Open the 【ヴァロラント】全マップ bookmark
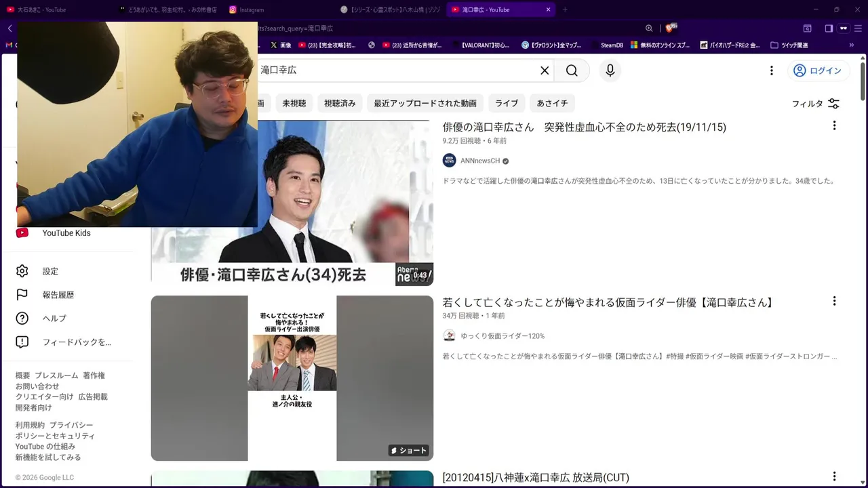Image resolution: width=868 pixels, height=488 pixels. coord(551,45)
